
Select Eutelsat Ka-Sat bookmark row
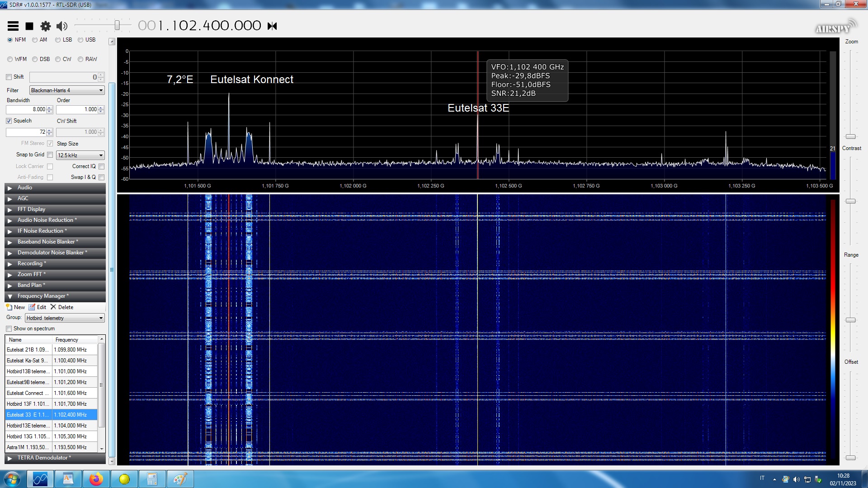point(52,361)
